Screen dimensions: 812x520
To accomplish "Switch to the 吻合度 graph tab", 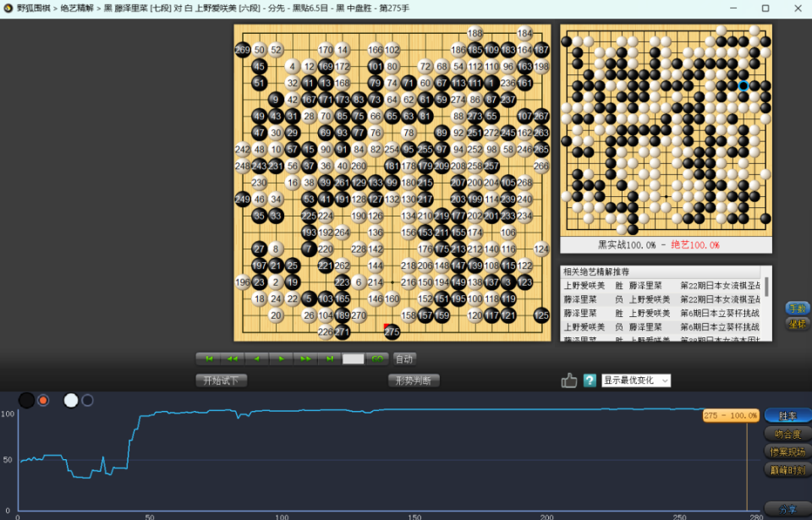I will tap(787, 434).
